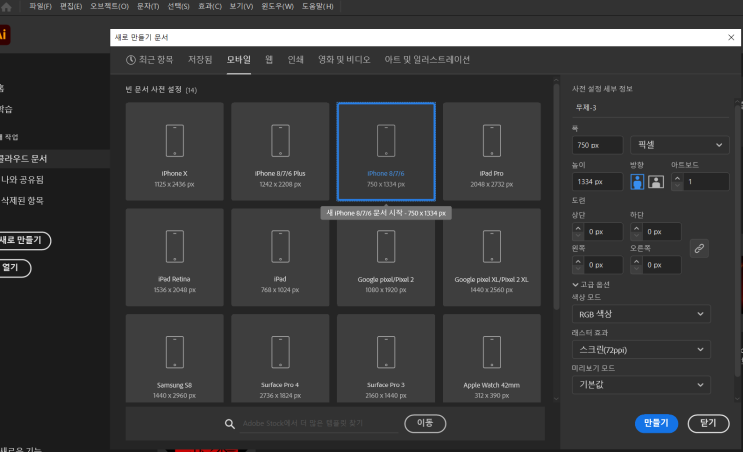Click the magnifier icon in Adobe Stock search
Screen dimensions: 743x452
click(230, 424)
